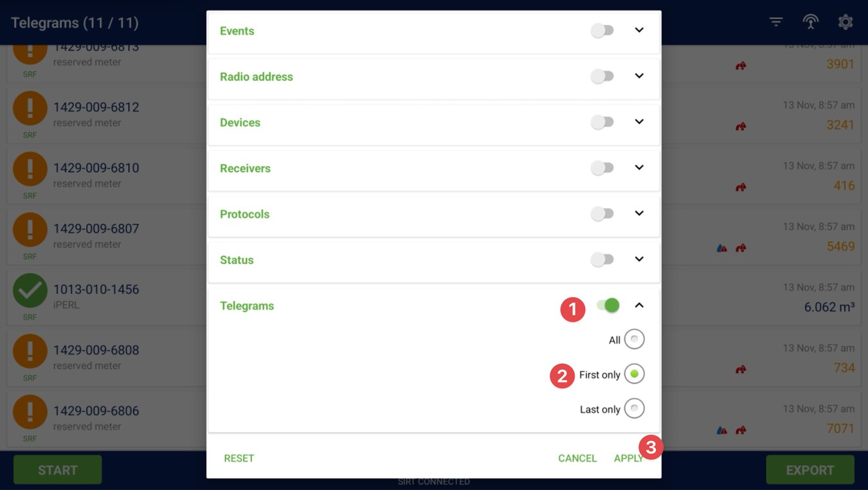
Task: Open the Status filter header
Action: click(x=237, y=260)
